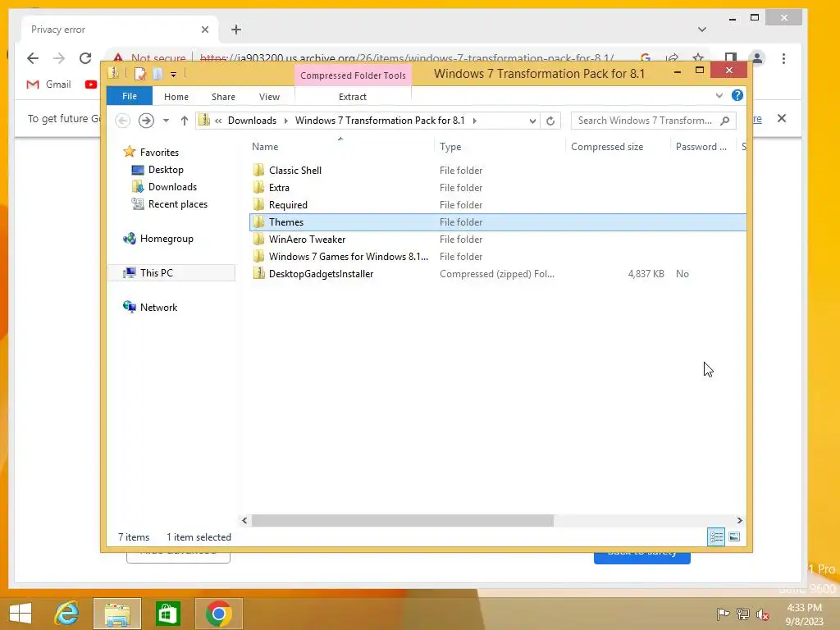This screenshot has width=840, height=630.
Task: Click the Classic Shell folder icon
Action: click(x=258, y=171)
